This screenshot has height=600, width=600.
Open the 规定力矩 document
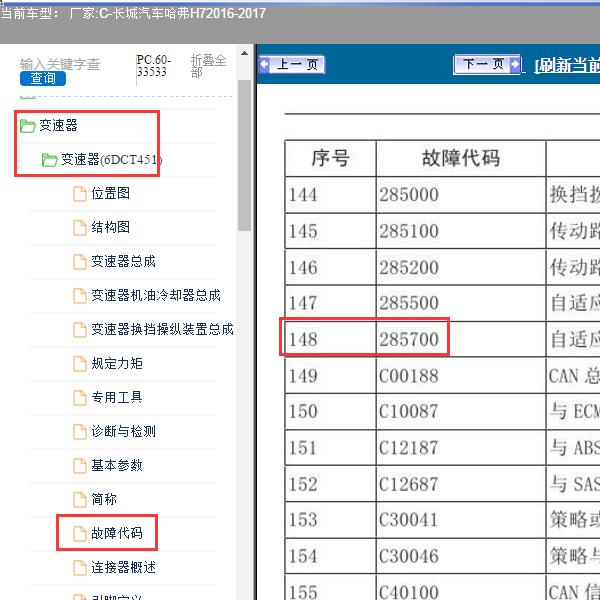coord(117,364)
